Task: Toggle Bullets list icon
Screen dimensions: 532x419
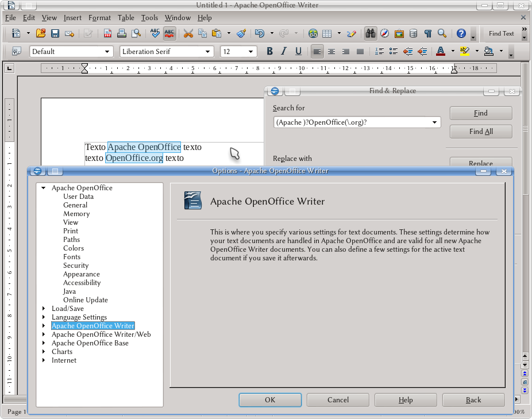Action: [x=393, y=51]
